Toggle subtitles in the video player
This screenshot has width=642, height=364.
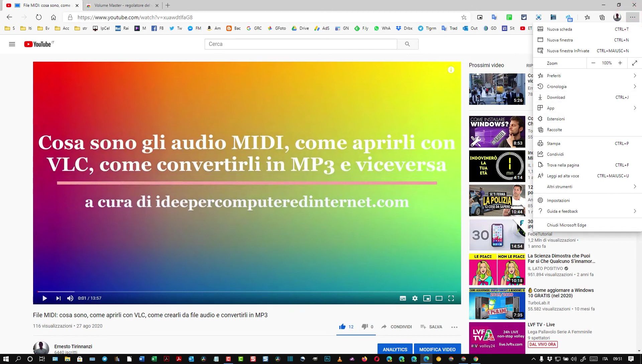403,298
